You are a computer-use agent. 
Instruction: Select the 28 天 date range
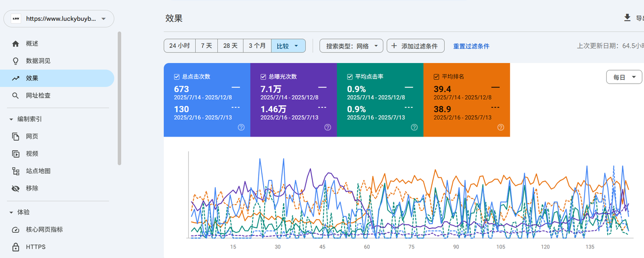[x=230, y=46]
